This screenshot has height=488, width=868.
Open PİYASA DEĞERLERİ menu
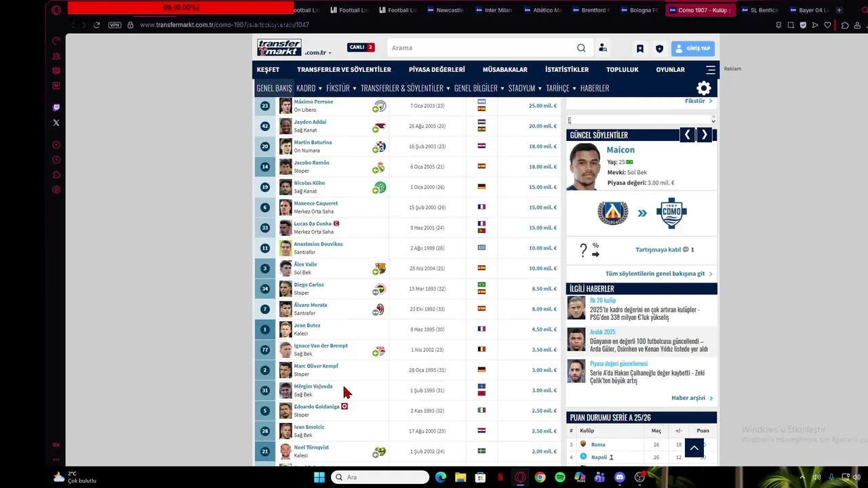[x=437, y=70]
